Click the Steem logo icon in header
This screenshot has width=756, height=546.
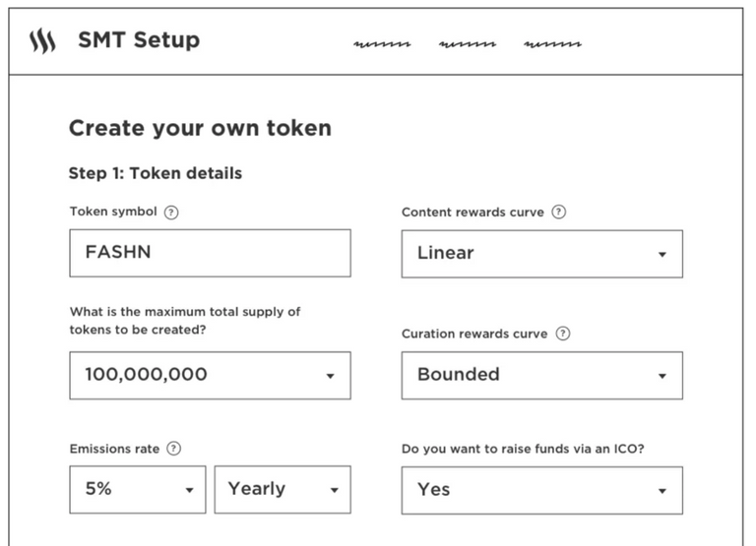(42, 40)
